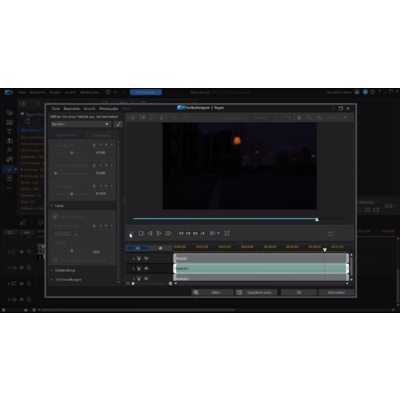Click the highlighted blue toolbar icon
Screen dimensions: 400x400
(x=289, y=117)
